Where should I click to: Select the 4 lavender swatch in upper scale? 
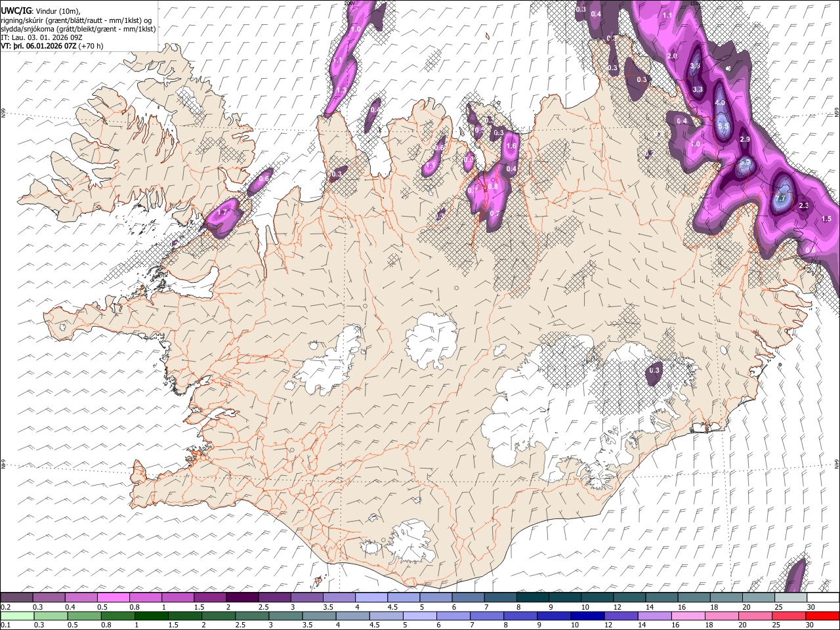pyautogui.click(x=371, y=597)
